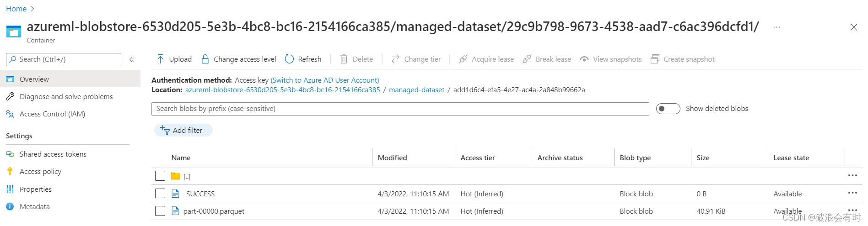Image resolution: width=868 pixels, height=226 pixels.
Task: Sort by the Size column header
Action: point(703,158)
